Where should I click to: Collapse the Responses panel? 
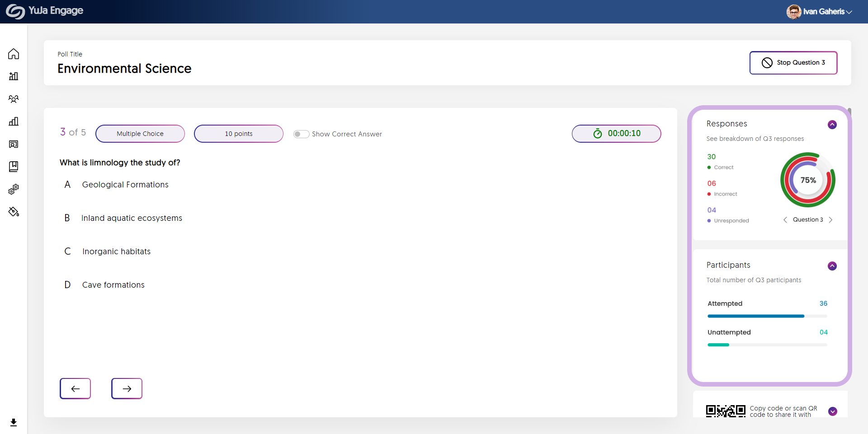832,125
